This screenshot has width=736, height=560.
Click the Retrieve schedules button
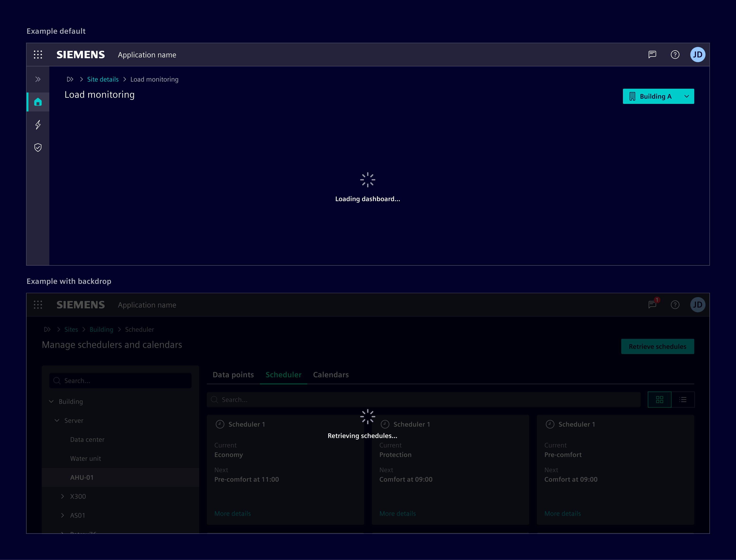tap(657, 346)
